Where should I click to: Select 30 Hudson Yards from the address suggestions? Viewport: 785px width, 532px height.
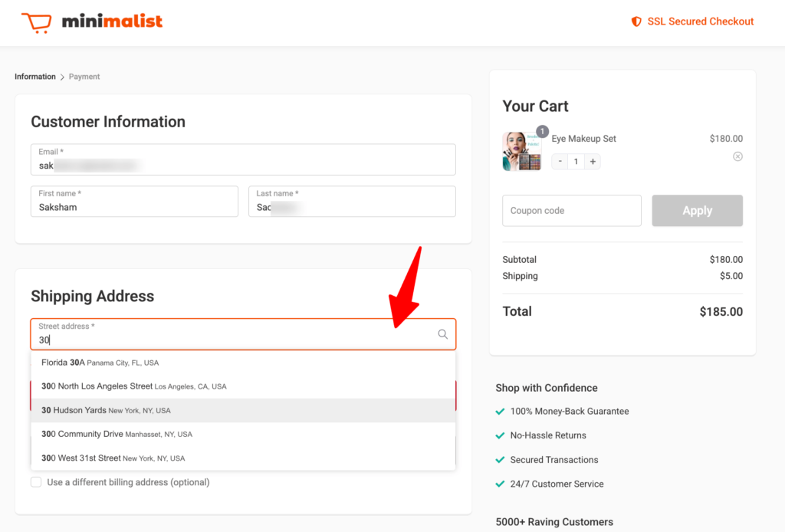[x=107, y=410]
